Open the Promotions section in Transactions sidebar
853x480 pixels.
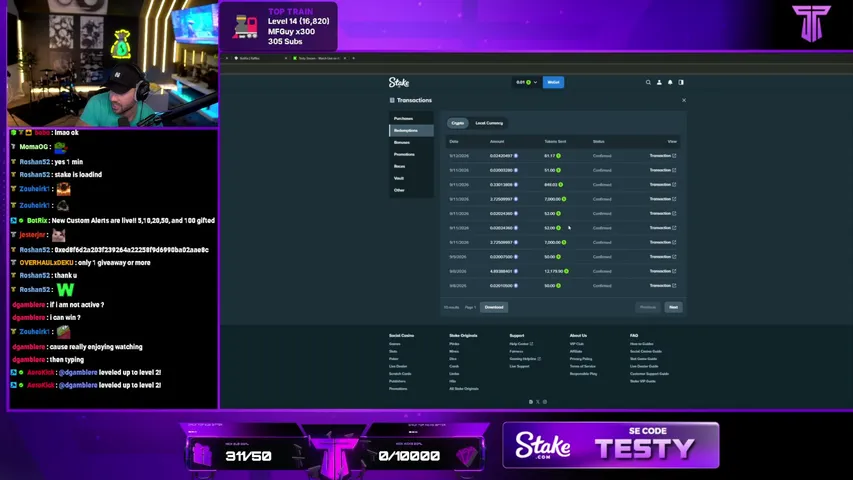click(x=411, y=155)
